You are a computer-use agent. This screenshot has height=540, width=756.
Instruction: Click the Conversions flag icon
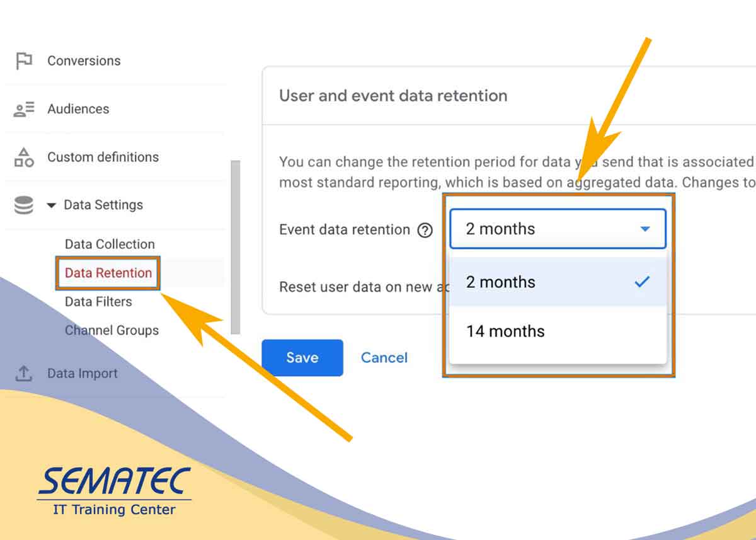[24, 61]
